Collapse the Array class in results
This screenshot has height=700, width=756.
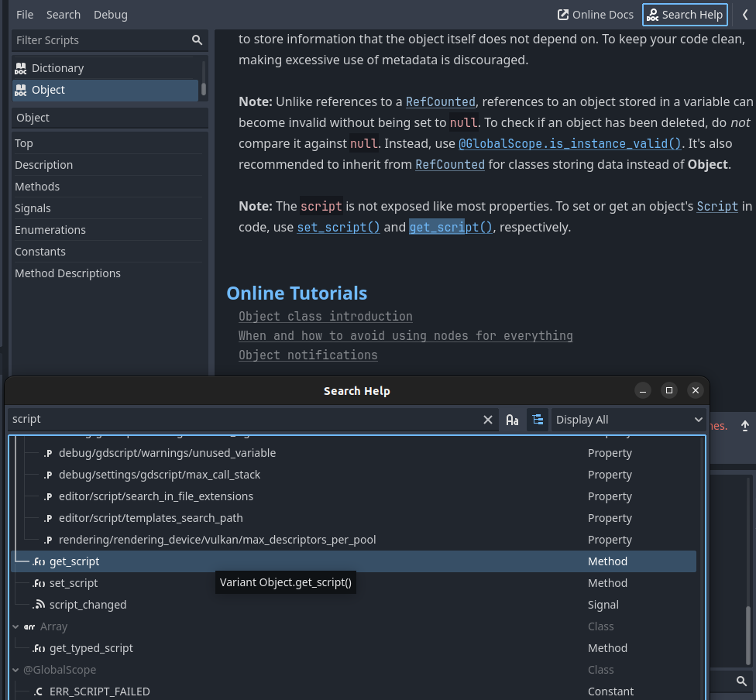tap(17, 626)
